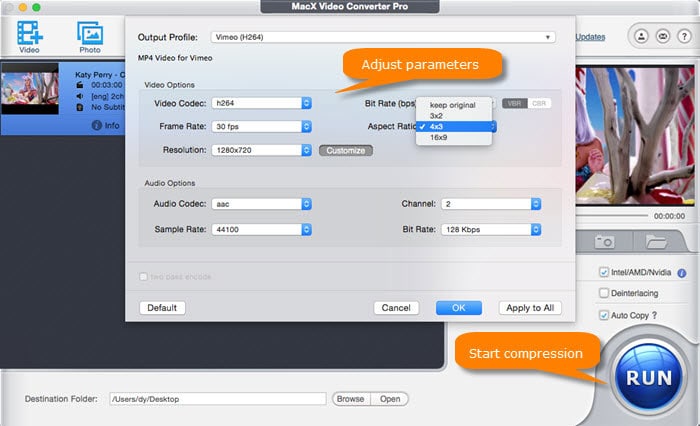This screenshot has width=700, height=426.
Task: Click the Video add icon
Action: (29, 37)
